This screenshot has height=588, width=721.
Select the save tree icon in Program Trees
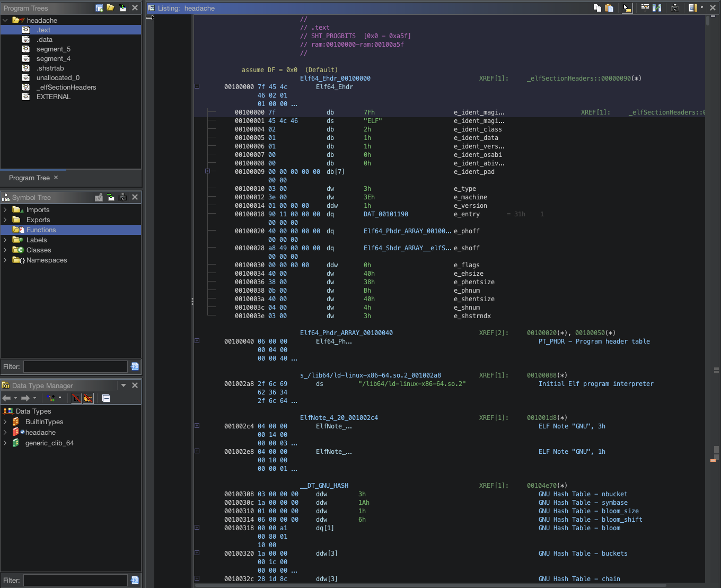[x=122, y=8]
